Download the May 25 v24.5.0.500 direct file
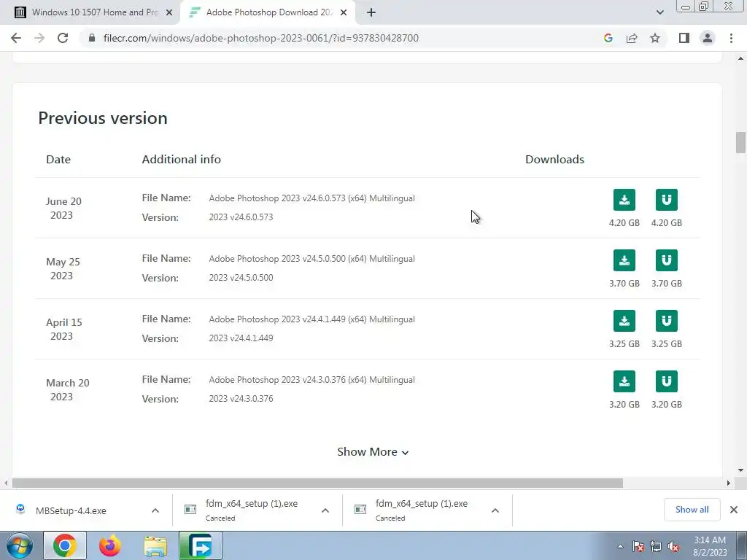Viewport: 747px width, 560px height. pos(624,260)
